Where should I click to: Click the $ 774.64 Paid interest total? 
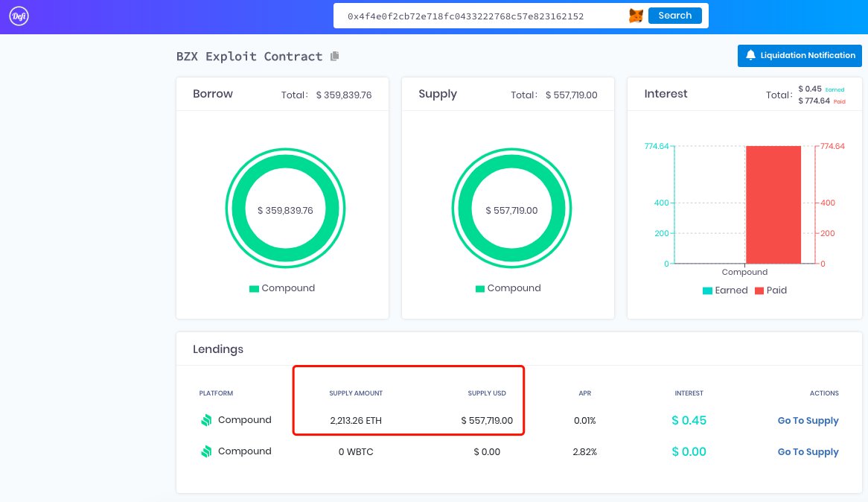(814, 101)
